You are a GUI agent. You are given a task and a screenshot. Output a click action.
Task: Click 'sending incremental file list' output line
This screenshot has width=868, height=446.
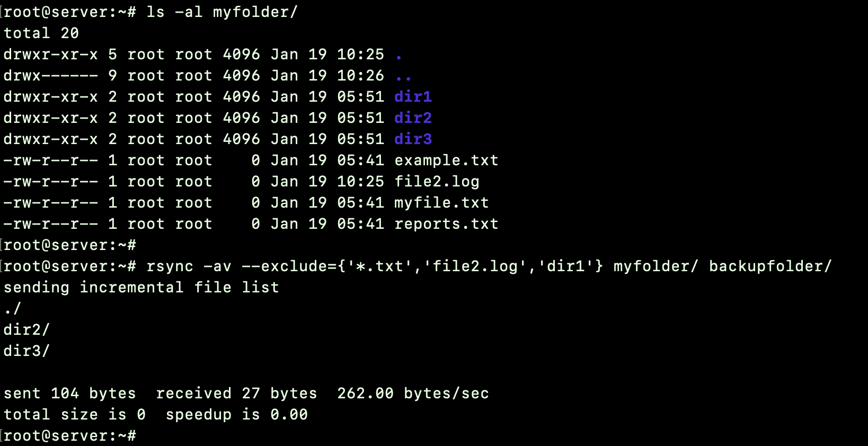coord(141,288)
